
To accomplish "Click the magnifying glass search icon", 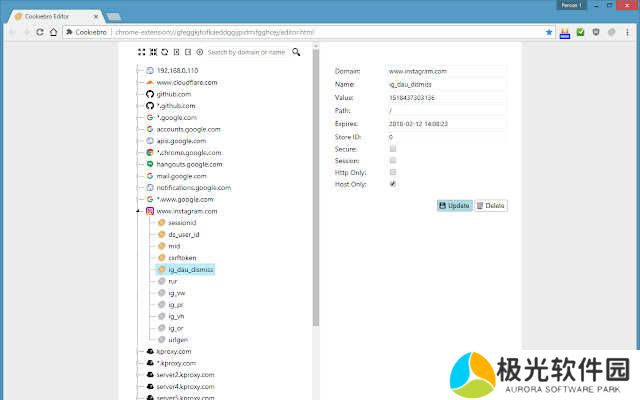I will point(296,52).
